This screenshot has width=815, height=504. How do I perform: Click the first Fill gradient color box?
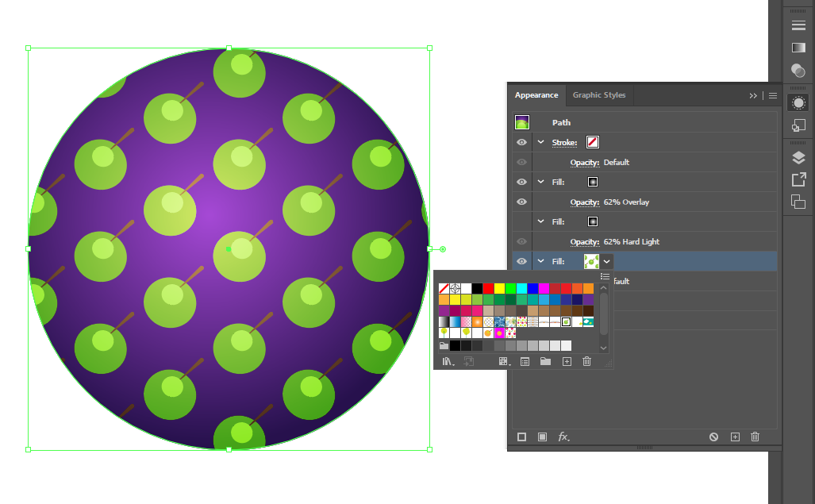(x=593, y=182)
